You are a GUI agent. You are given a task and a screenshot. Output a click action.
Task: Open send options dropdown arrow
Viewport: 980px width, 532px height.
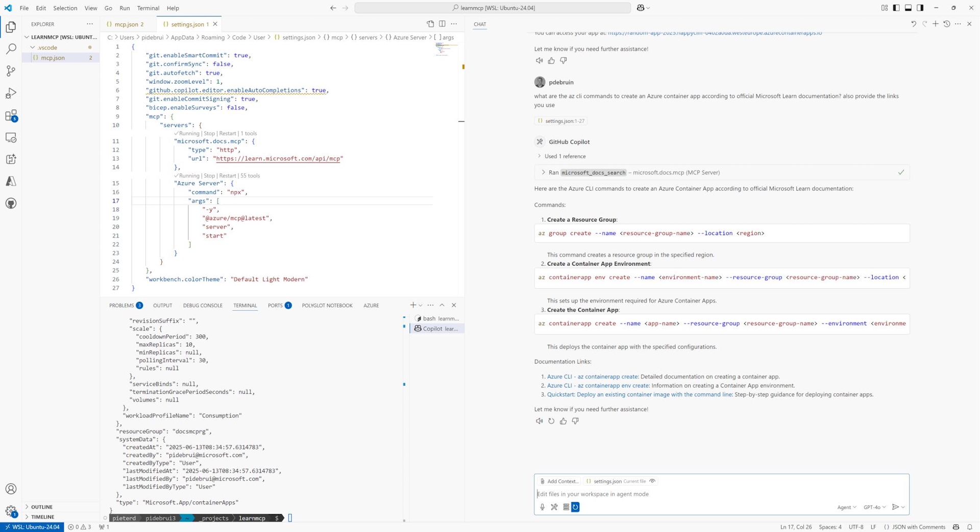tap(903, 507)
